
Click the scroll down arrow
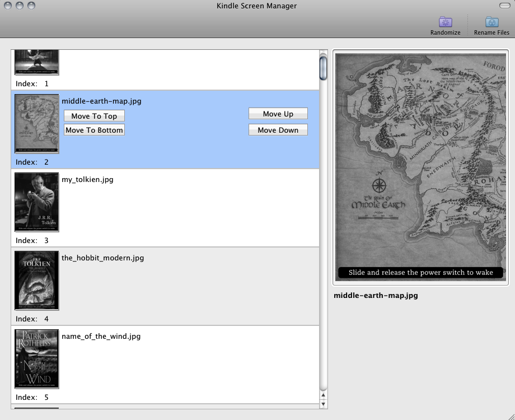pyautogui.click(x=323, y=404)
